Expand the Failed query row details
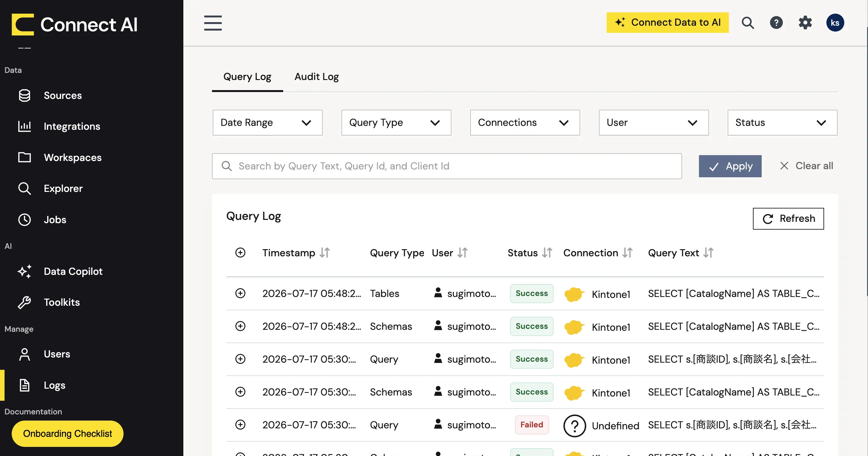The height and width of the screenshot is (456, 868). click(240, 425)
